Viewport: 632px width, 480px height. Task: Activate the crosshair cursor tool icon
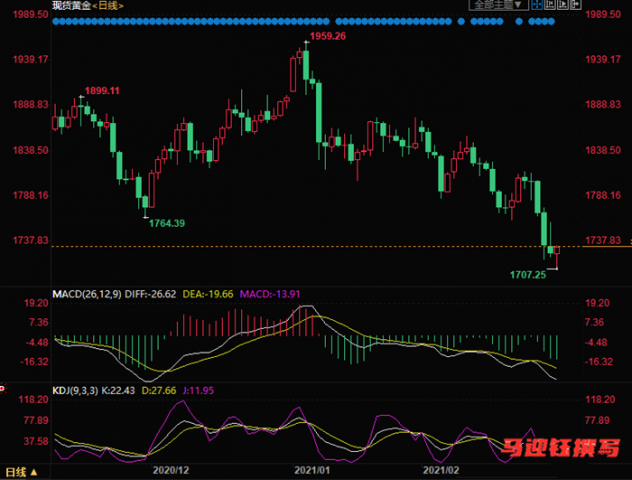537,4
